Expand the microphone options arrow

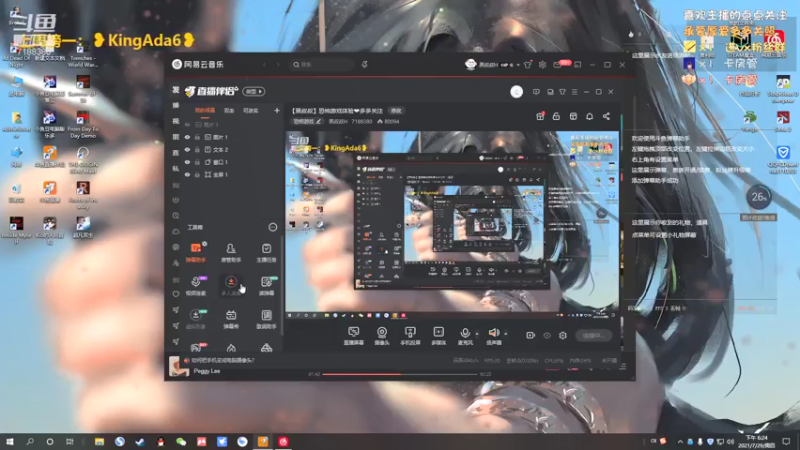477,334
